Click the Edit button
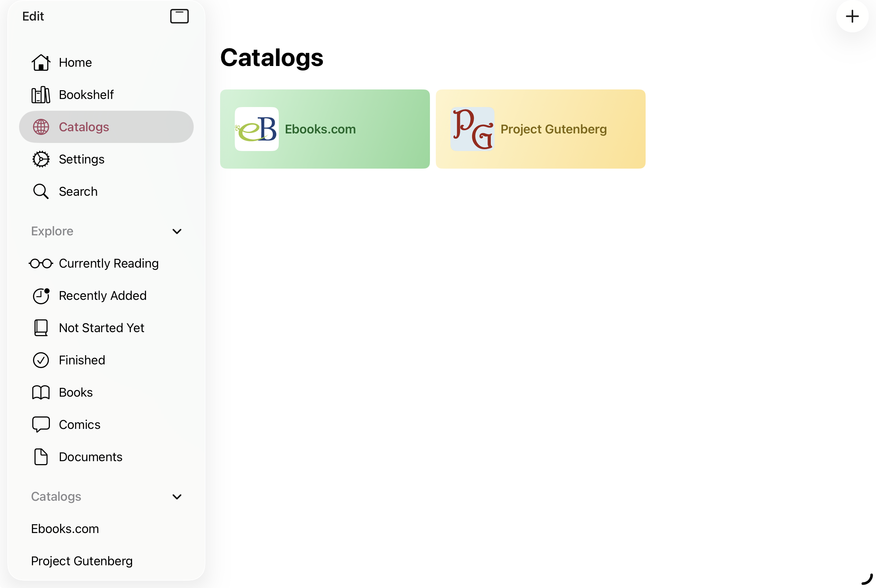Screen dimensions: 876x588 [x=33, y=16]
